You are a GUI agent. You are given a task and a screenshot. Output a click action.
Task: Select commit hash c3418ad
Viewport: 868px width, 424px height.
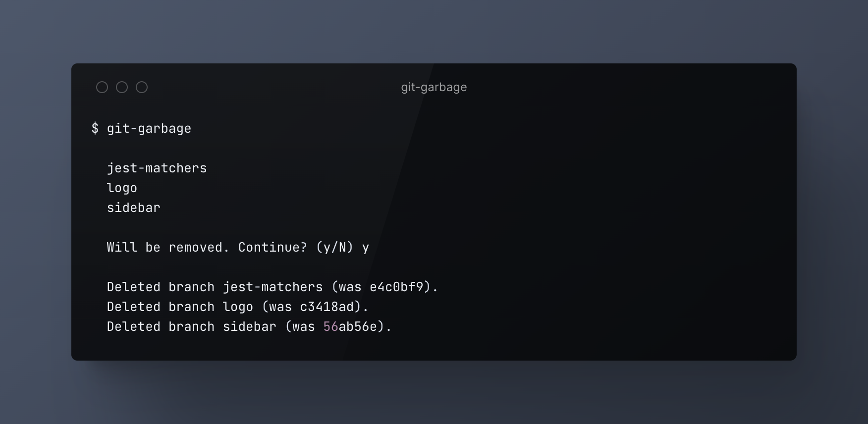(x=327, y=307)
